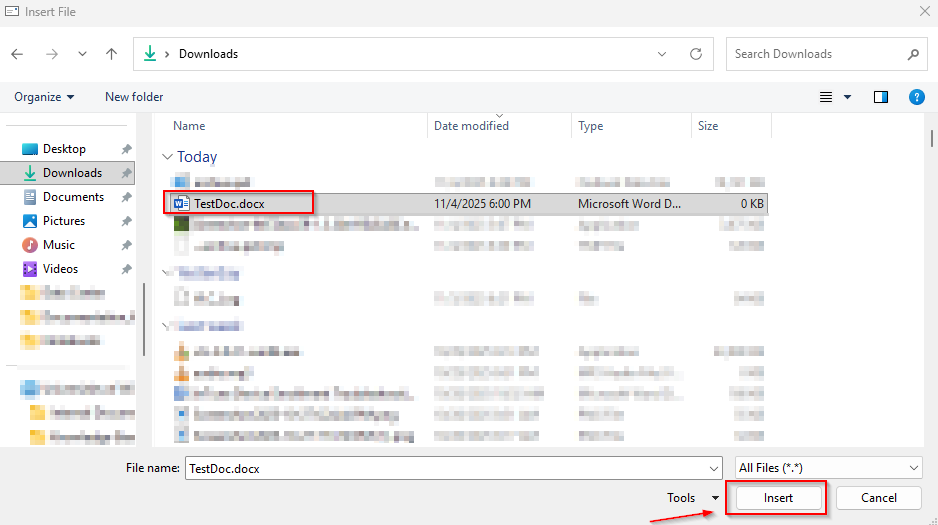Screen dimensions: 938x525
Task: Click the pin icon next to Videos
Action: [x=126, y=268]
